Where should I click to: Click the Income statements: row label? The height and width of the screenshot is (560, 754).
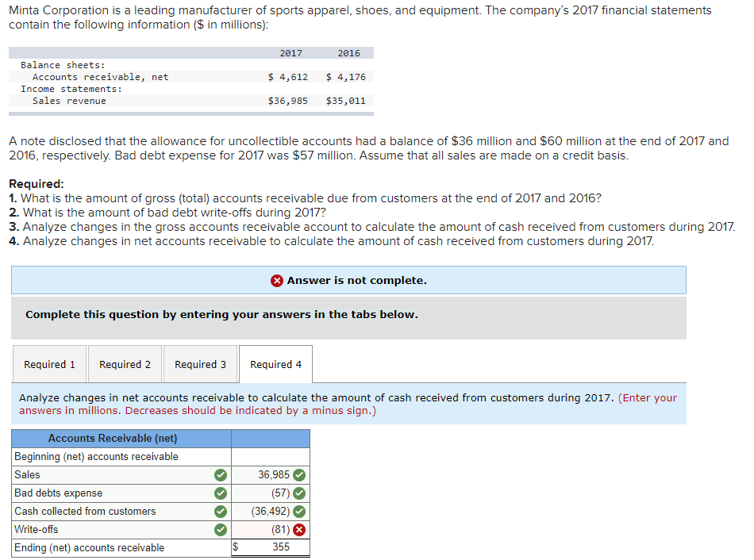(71, 89)
